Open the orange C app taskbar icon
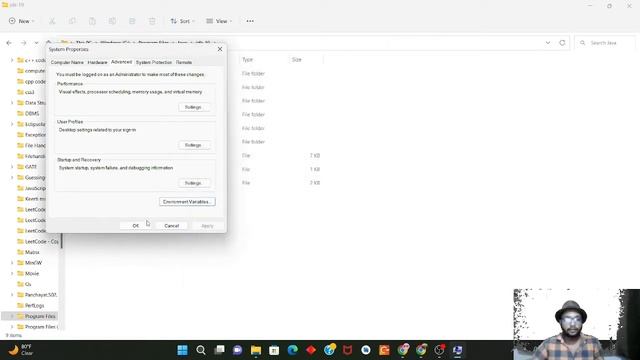 click(384, 350)
